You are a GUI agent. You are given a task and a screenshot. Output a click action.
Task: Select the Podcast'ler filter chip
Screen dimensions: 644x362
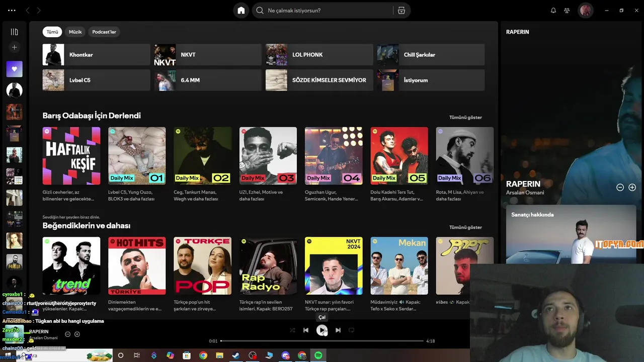pos(104,32)
